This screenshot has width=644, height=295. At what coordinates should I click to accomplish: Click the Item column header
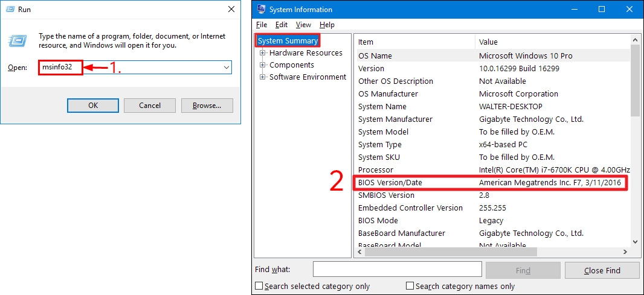tap(415, 42)
